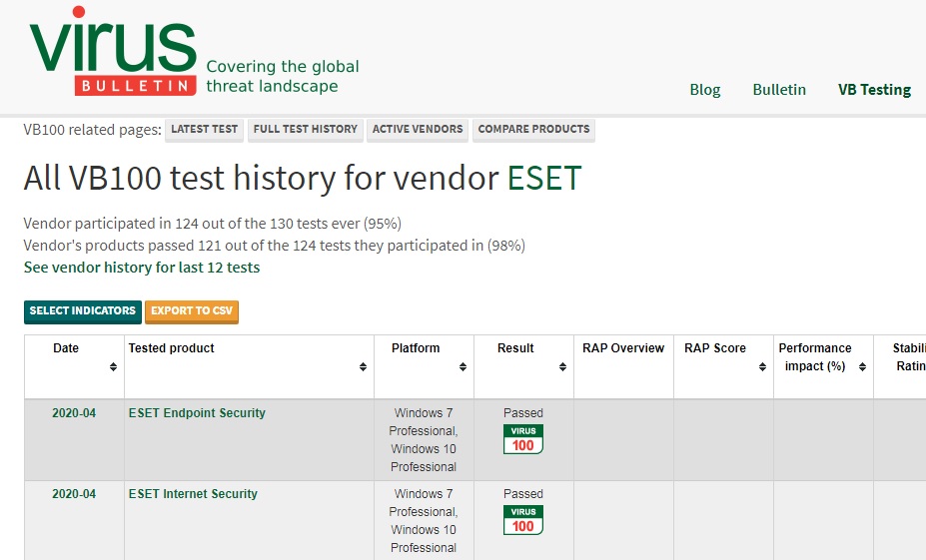Click SELECT INDICATORS button
The height and width of the screenshot is (560, 926).
point(83,311)
